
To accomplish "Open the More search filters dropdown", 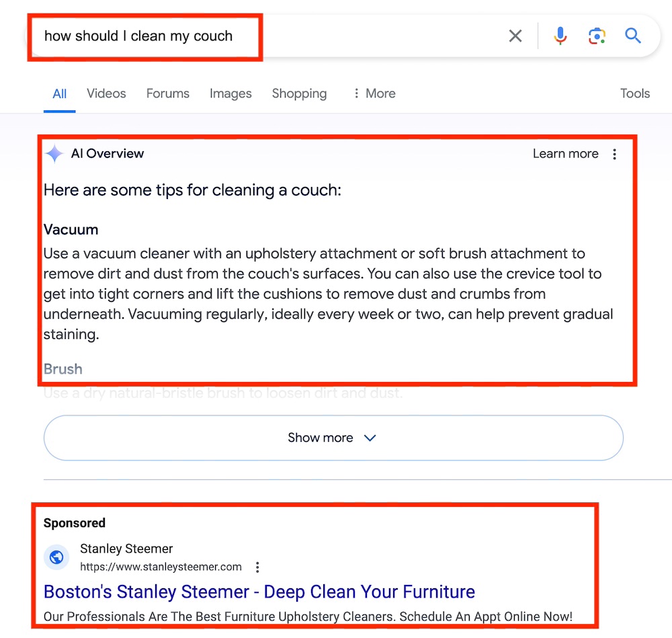I will 374,93.
